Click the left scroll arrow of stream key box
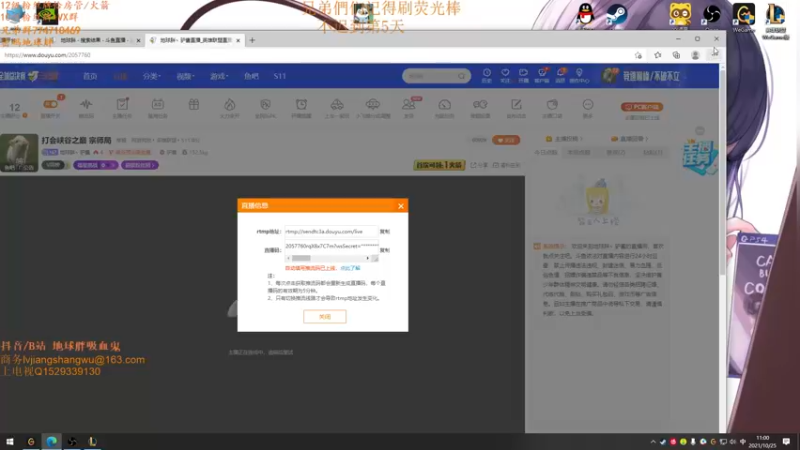 288,258
